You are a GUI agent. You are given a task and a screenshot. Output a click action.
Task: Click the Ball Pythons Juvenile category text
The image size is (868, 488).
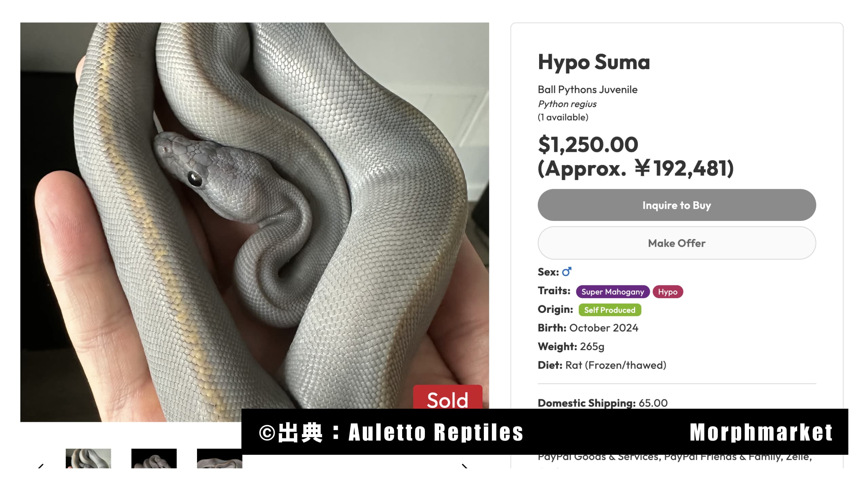point(588,89)
